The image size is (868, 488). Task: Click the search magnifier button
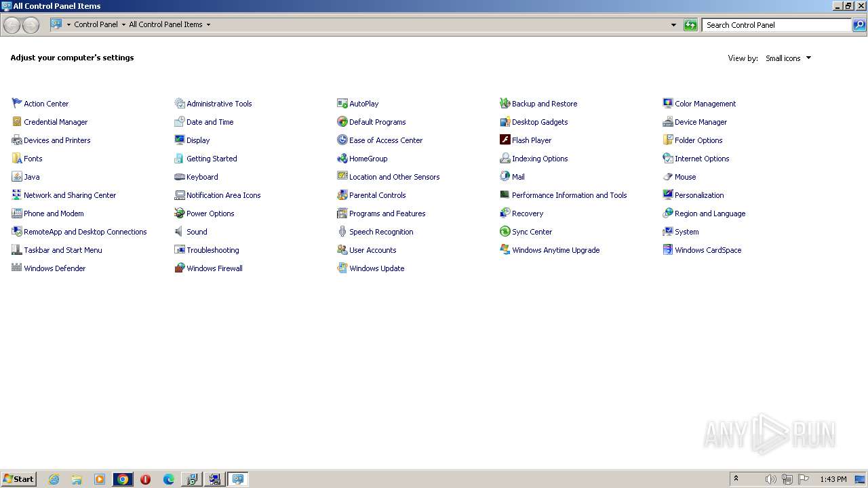tap(859, 25)
